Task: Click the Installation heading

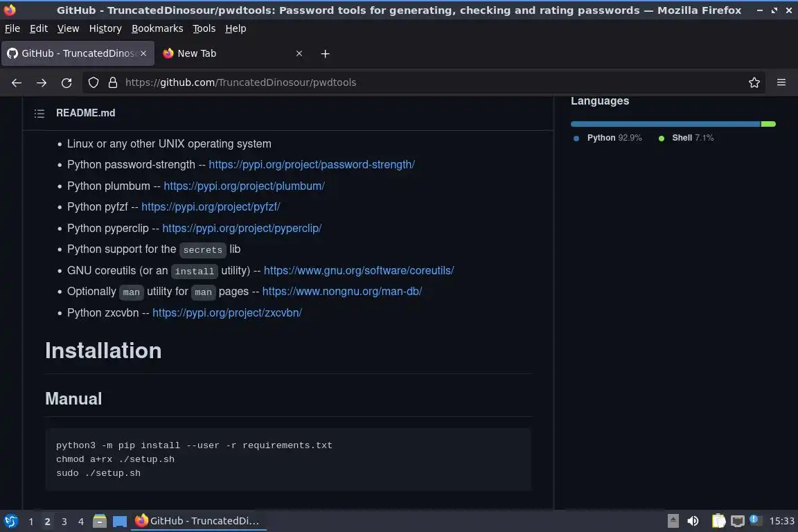Action: (x=103, y=351)
